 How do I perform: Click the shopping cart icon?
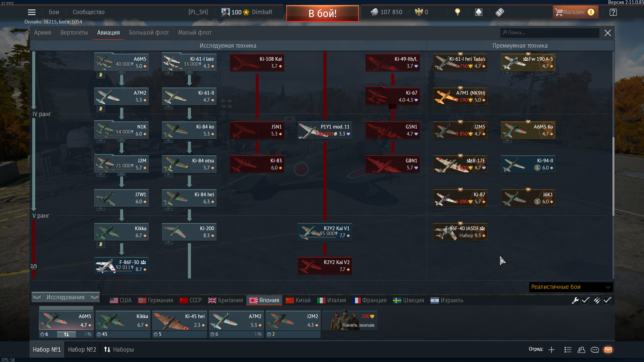pyautogui.click(x=558, y=12)
